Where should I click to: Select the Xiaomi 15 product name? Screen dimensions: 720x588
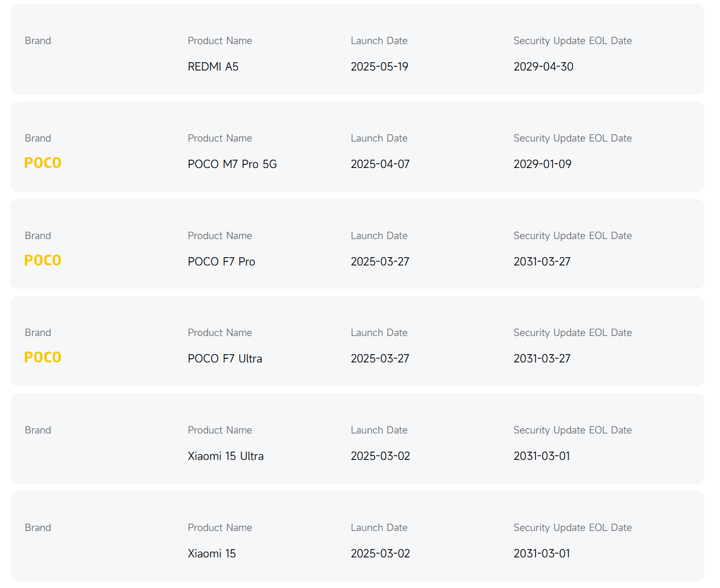click(211, 554)
